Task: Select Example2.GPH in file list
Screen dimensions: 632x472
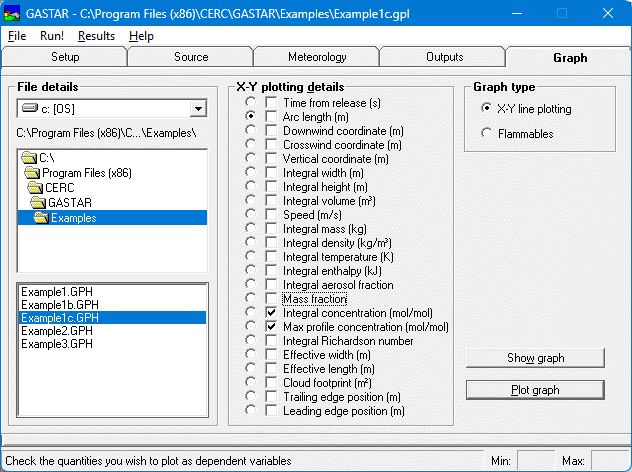Action: (59, 330)
